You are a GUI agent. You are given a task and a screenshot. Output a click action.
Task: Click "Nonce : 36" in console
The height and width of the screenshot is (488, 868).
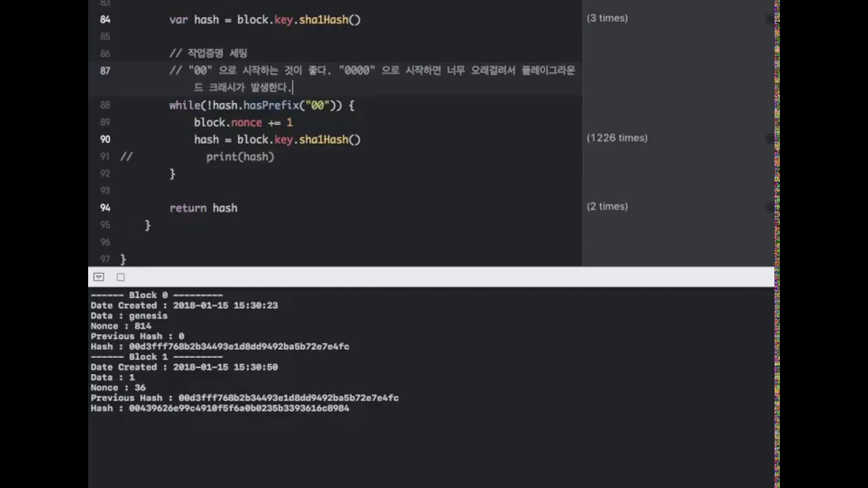pyautogui.click(x=118, y=388)
